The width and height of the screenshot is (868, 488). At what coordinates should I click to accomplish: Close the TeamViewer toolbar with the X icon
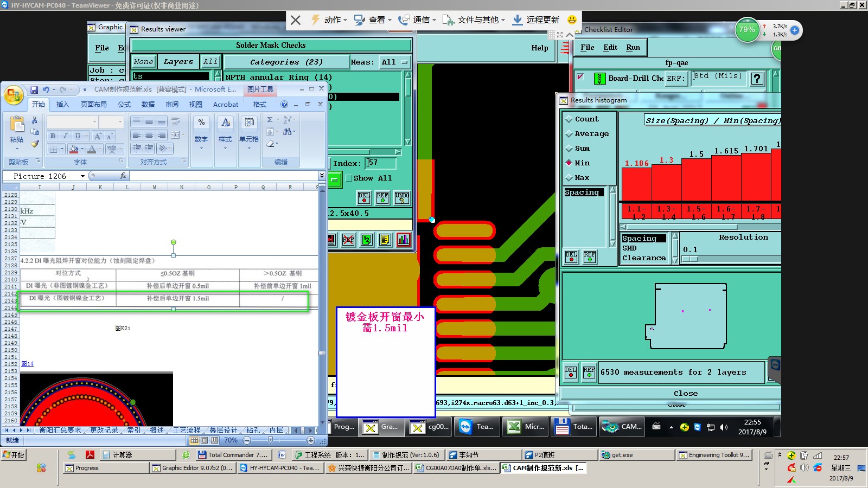click(296, 20)
